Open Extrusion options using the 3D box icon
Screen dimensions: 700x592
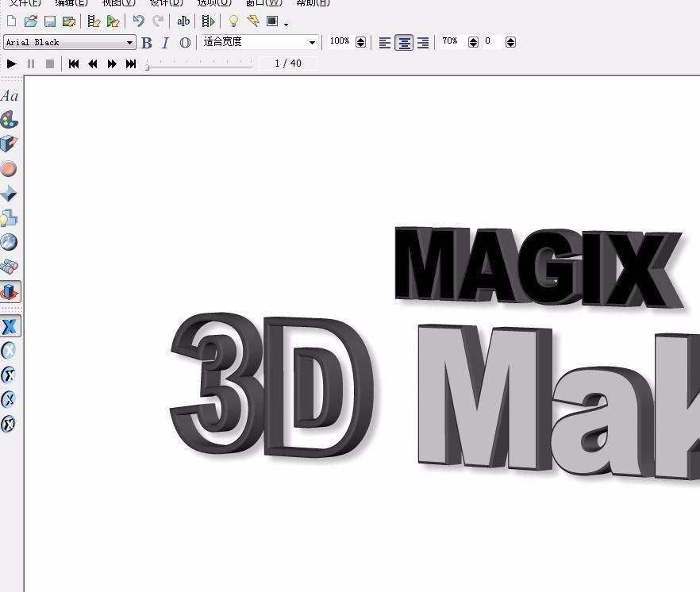point(10,144)
